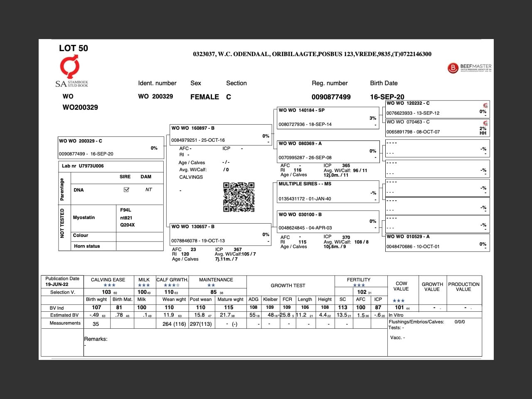Select the sire box WO 160897 - B
This screenshot has height=399, width=532.
[x=220, y=135]
